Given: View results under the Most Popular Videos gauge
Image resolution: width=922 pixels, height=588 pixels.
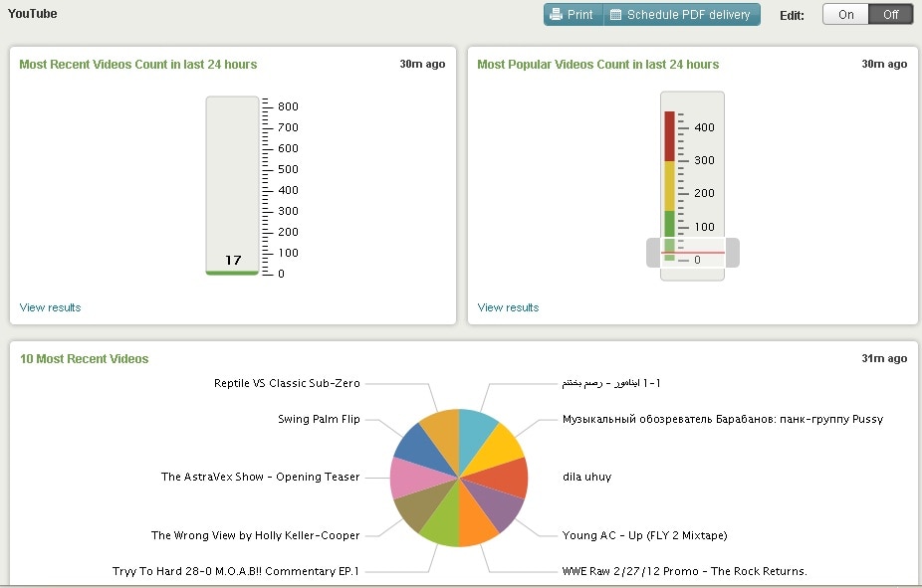Looking at the screenshot, I should coord(509,307).
